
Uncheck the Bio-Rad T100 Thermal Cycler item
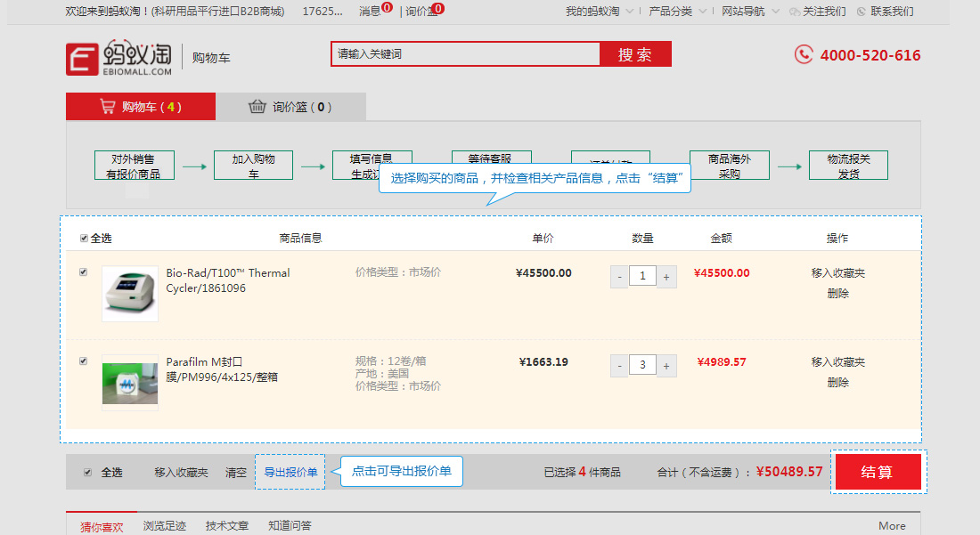(x=83, y=272)
